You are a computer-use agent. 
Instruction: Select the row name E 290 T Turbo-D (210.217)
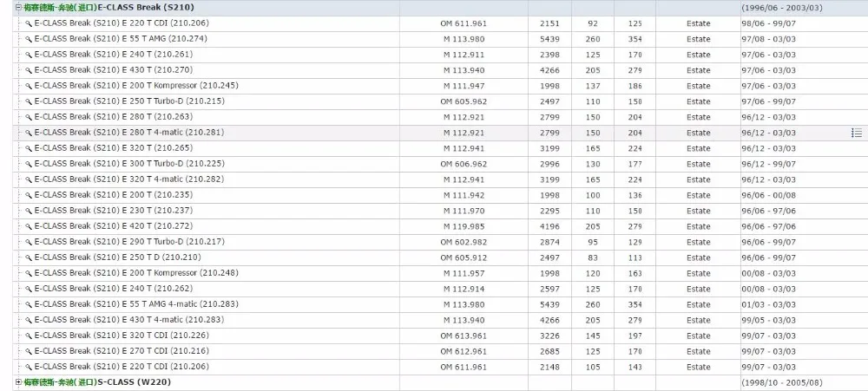(129, 242)
